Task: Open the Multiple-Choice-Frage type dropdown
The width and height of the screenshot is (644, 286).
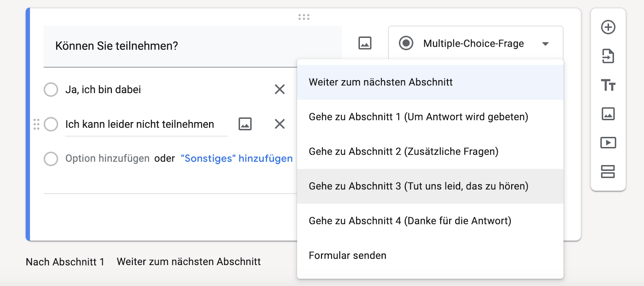Action: coord(475,44)
